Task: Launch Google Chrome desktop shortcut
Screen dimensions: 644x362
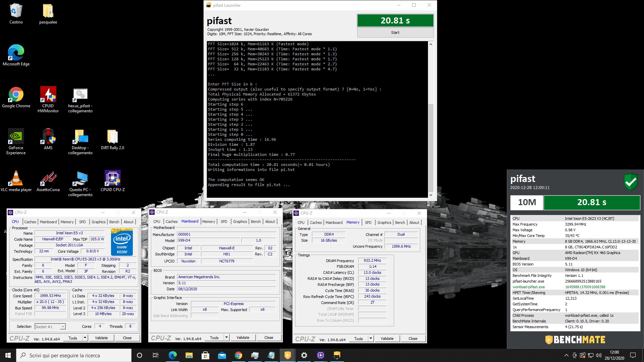Action: (16, 97)
